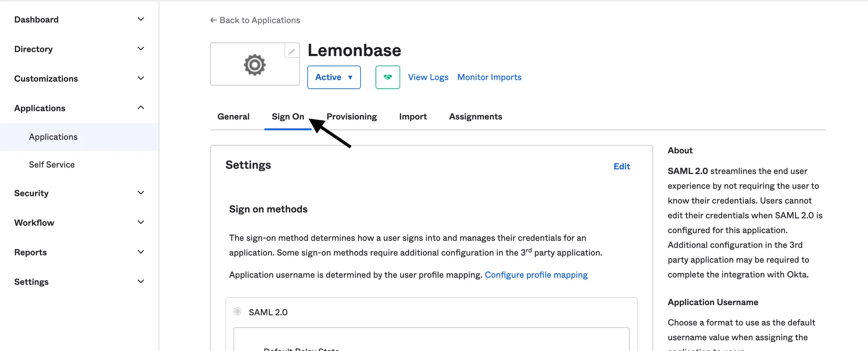Select the SAML 2.0 radio button
The image size is (868, 351).
point(237,311)
